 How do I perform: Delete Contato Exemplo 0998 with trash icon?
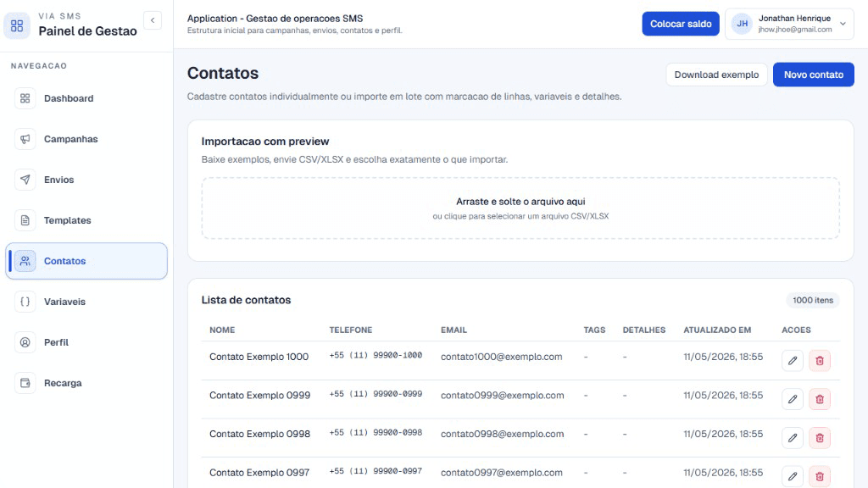click(820, 438)
